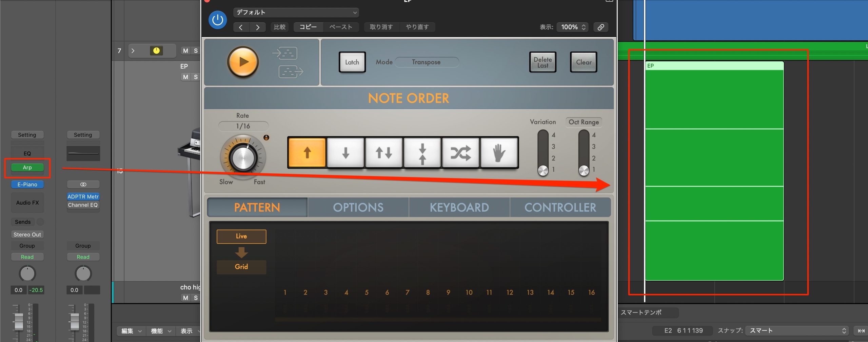Open the Sends slot
The height and width of the screenshot is (342, 868).
click(x=23, y=222)
